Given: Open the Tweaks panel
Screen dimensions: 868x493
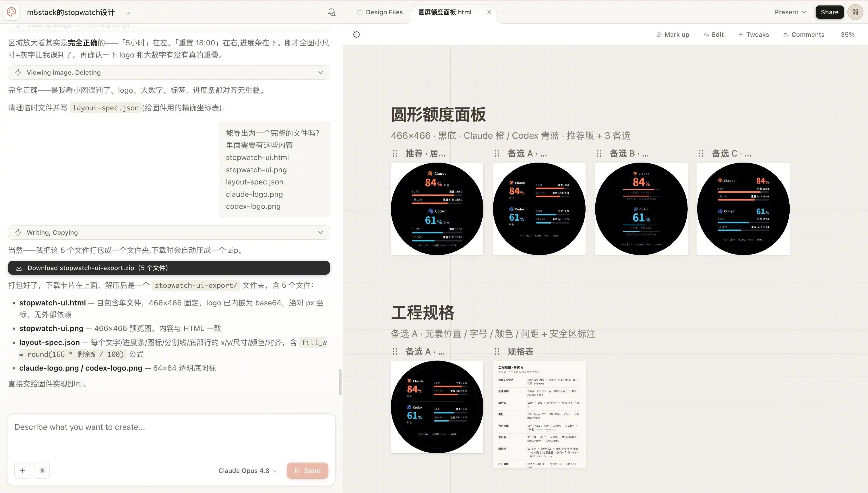Looking at the screenshot, I should [x=753, y=34].
